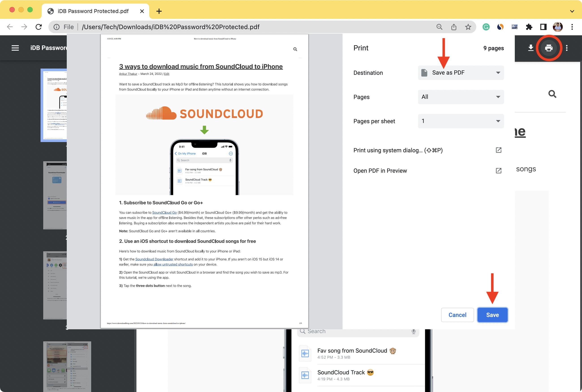582x392 pixels.
Task: Select the iDB Password Protected.pdf tab
Action: pos(95,11)
